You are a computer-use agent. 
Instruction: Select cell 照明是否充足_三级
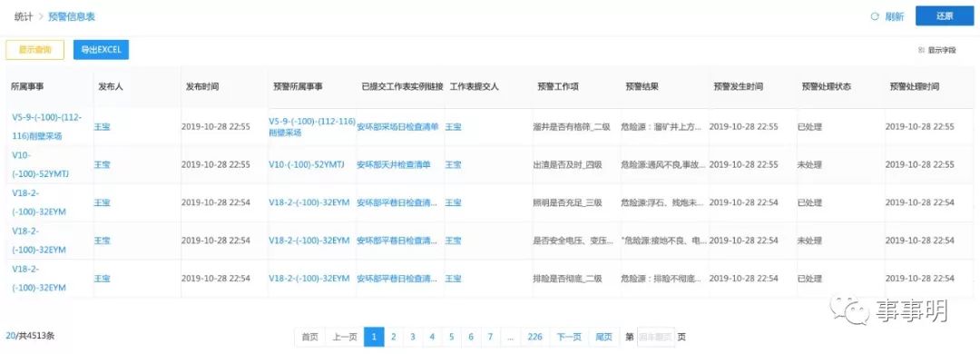tap(567, 202)
